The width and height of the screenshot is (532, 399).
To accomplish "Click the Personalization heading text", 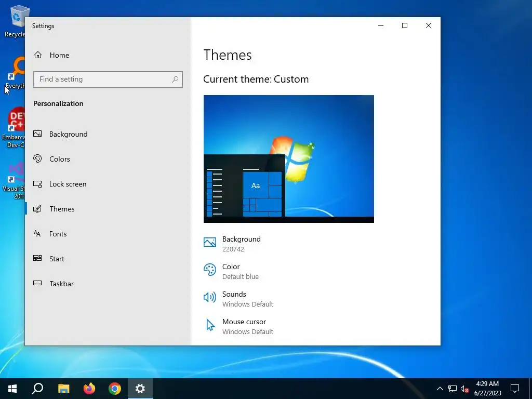I will 58,103.
